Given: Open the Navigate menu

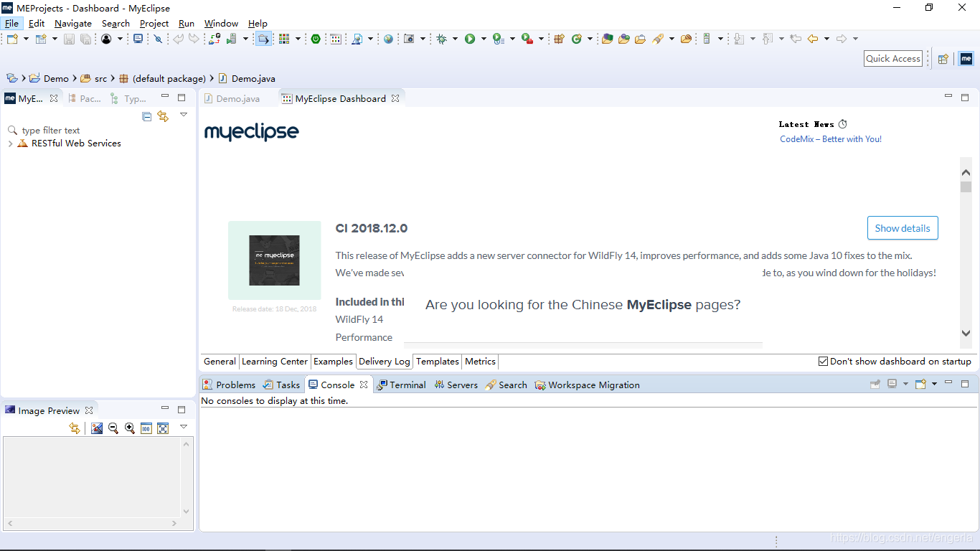Looking at the screenshot, I should tap(73, 23).
